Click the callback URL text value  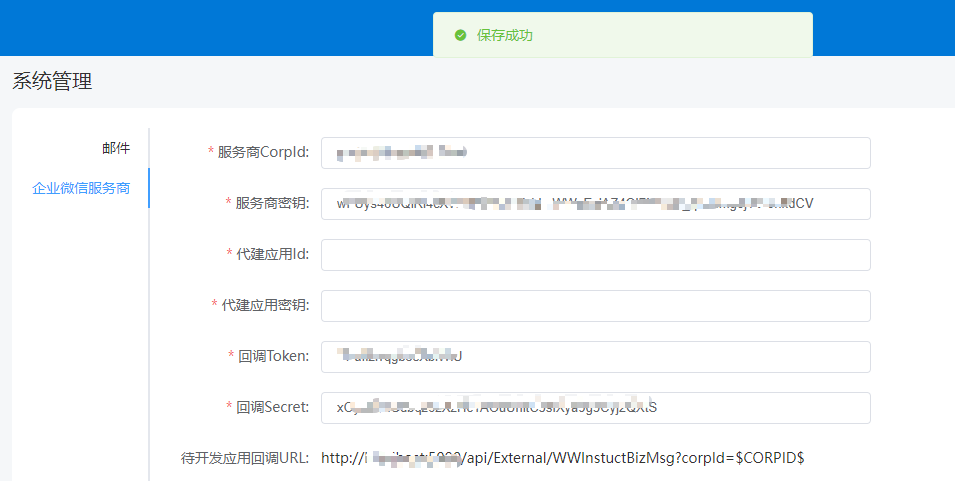point(562,458)
